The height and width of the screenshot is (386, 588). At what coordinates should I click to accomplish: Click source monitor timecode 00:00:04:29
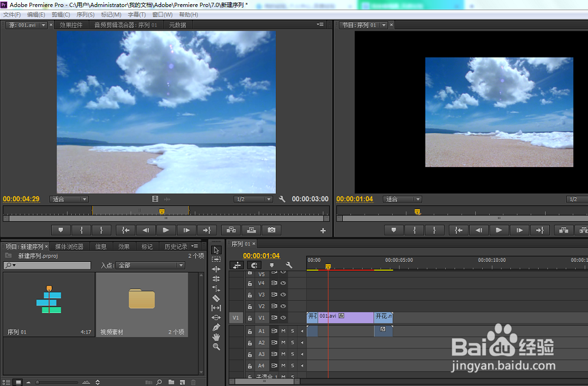pos(21,199)
